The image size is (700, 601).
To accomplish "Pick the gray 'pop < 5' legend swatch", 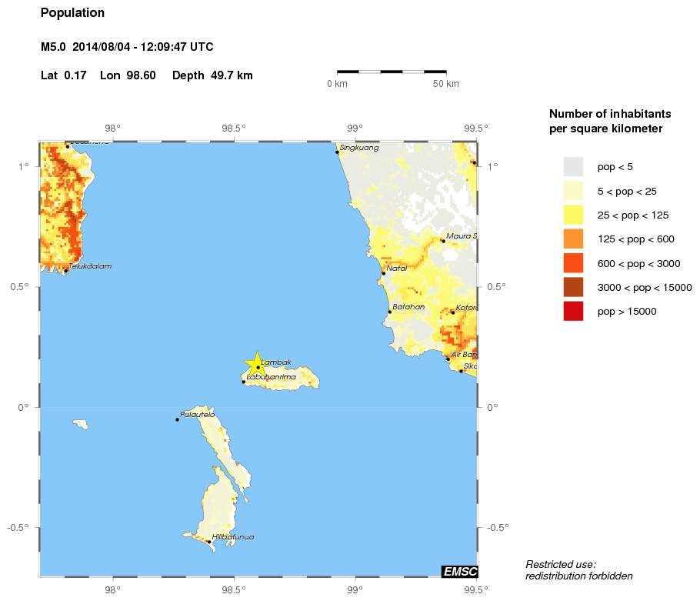I will tap(573, 167).
